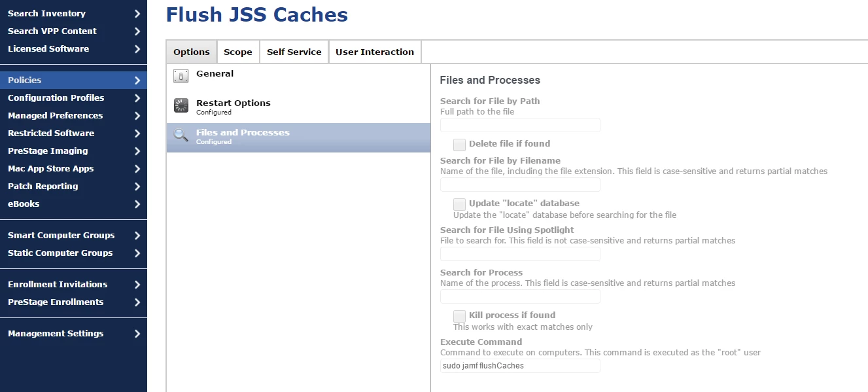
Task: Toggle Update "locate" database checkbox
Action: click(459, 204)
